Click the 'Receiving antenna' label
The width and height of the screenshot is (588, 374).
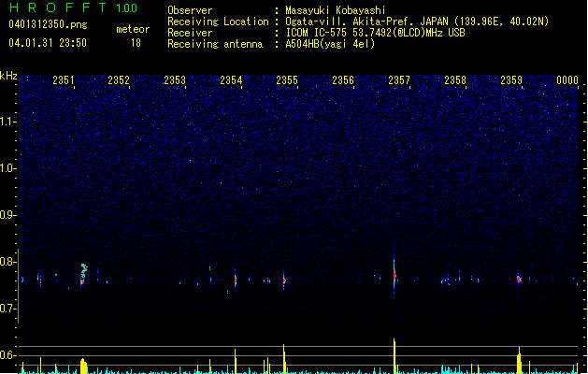coord(215,44)
